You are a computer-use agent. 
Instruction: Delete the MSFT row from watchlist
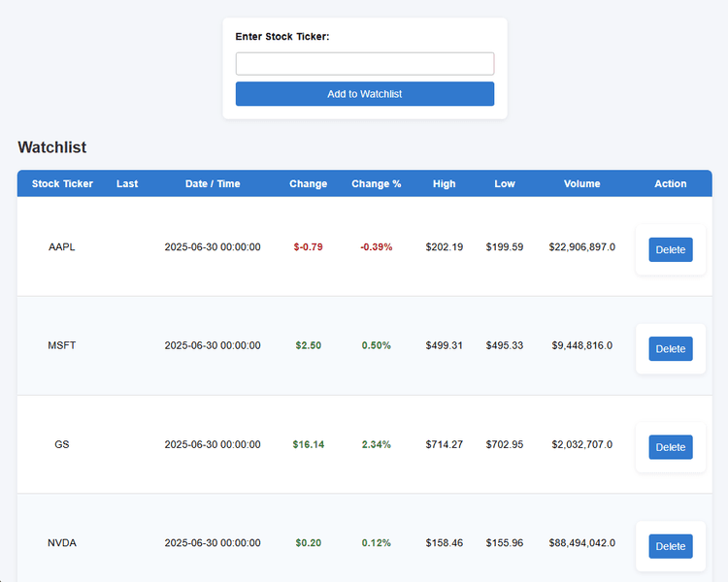tap(671, 348)
